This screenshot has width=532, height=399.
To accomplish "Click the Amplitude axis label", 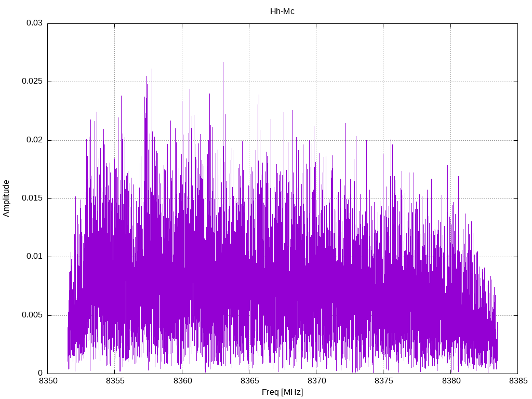I will (6, 198).
